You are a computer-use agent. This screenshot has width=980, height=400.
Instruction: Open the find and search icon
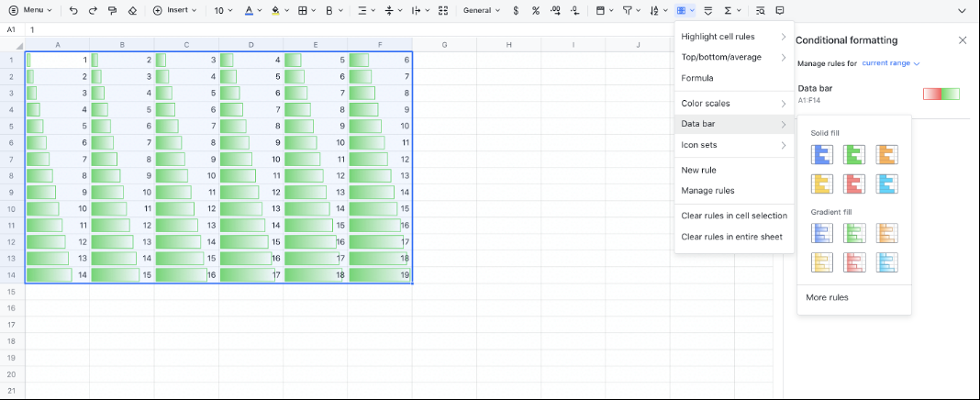[x=760, y=11]
